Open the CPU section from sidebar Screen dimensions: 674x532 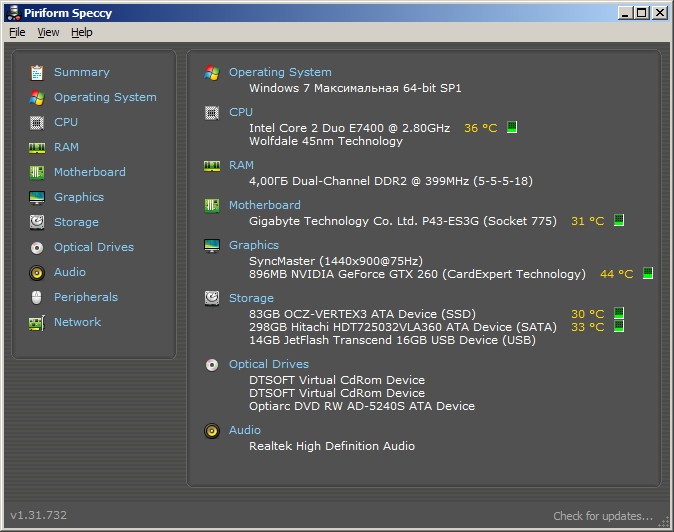pos(66,122)
